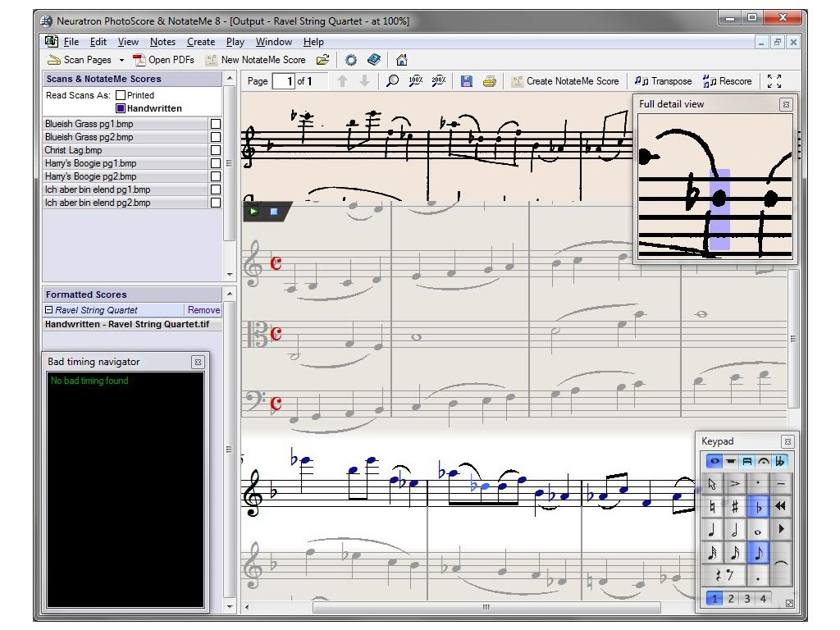Image resolution: width=840 pixels, height=630 pixels.
Task: Tick checkbox for Christ Lag.bmp
Action: coord(216,150)
